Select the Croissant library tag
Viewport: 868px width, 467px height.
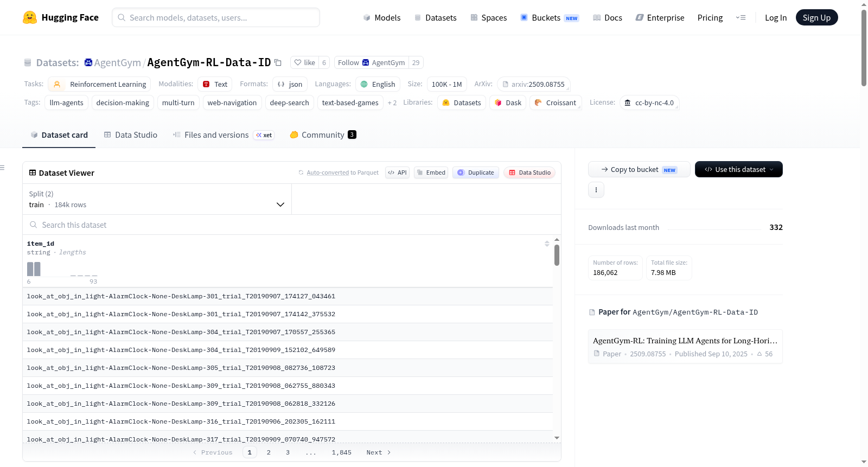click(x=556, y=103)
